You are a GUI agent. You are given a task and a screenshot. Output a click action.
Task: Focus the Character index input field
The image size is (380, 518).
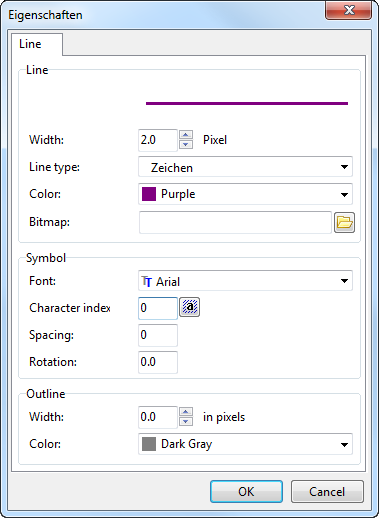tap(158, 308)
